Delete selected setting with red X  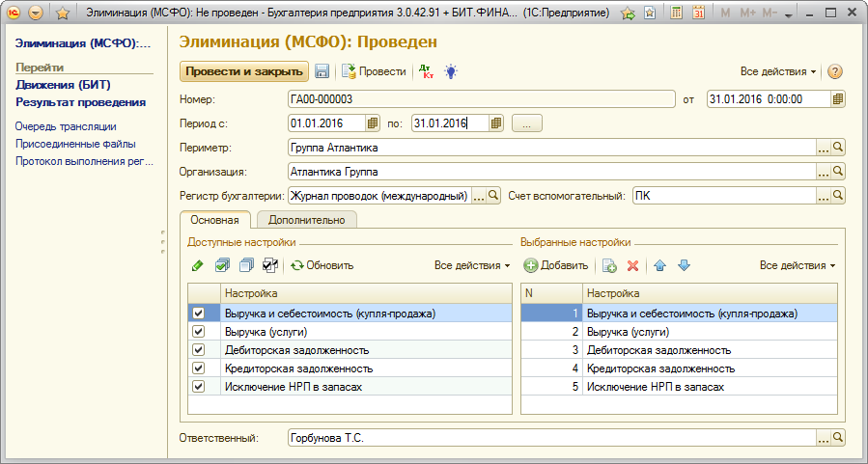[x=633, y=265]
